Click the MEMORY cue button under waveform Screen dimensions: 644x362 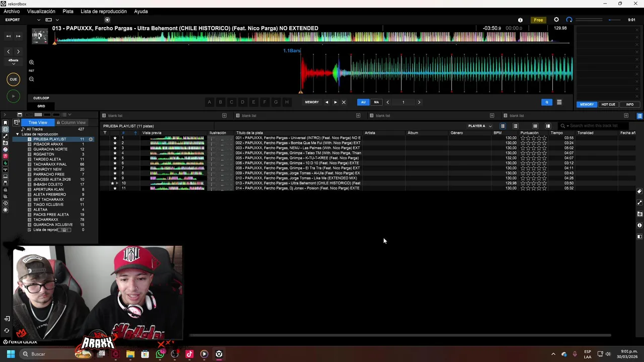coord(311,102)
